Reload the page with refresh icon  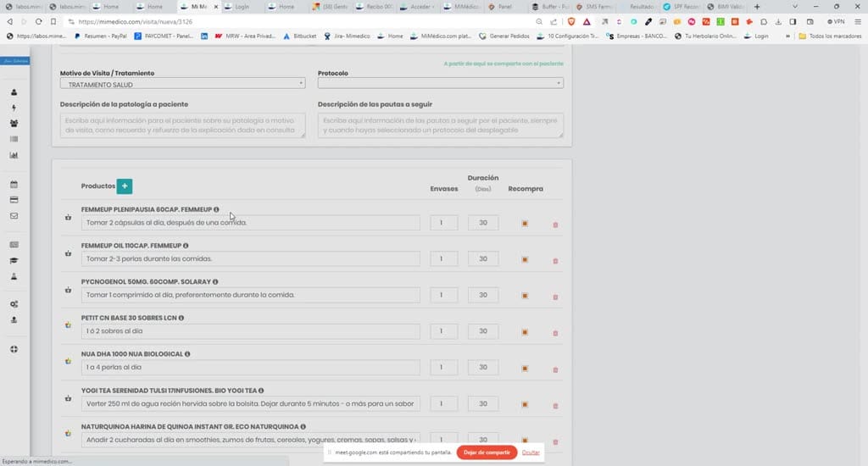coord(38,21)
